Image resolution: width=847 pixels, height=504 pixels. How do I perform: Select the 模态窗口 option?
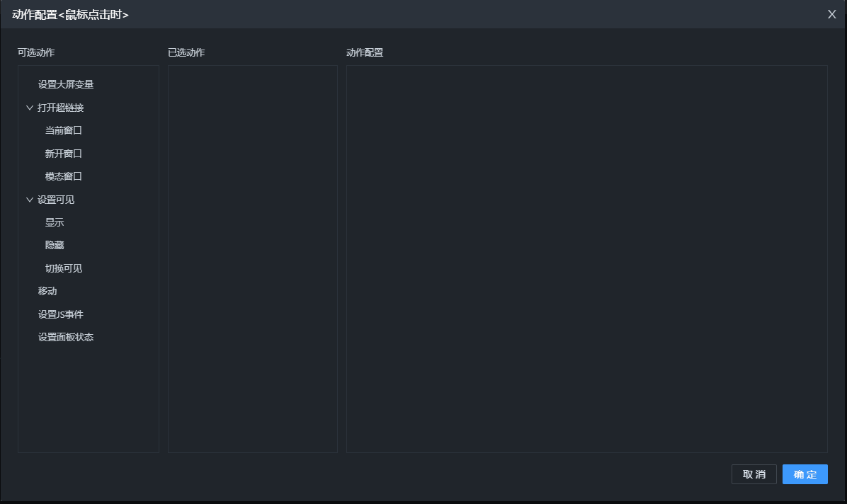tap(64, 177)
